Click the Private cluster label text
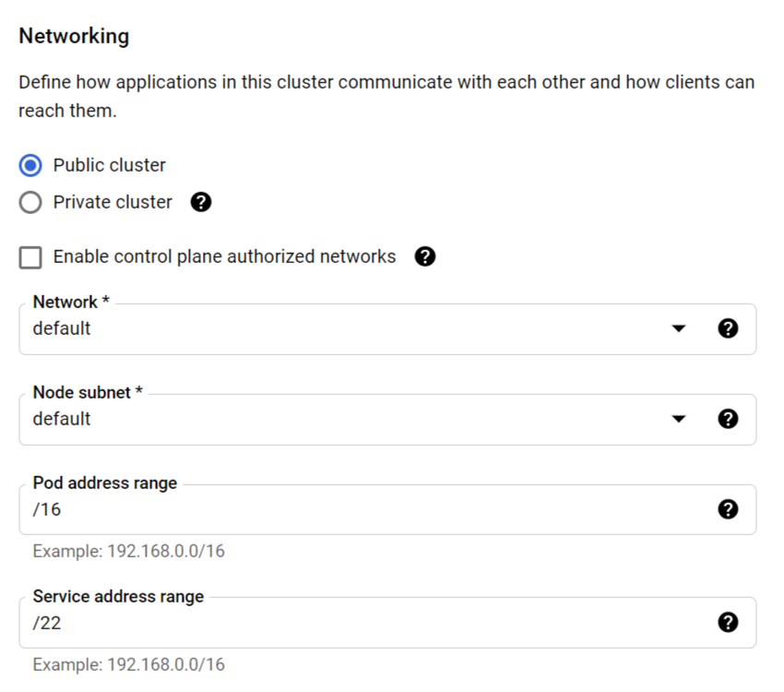 113,202
